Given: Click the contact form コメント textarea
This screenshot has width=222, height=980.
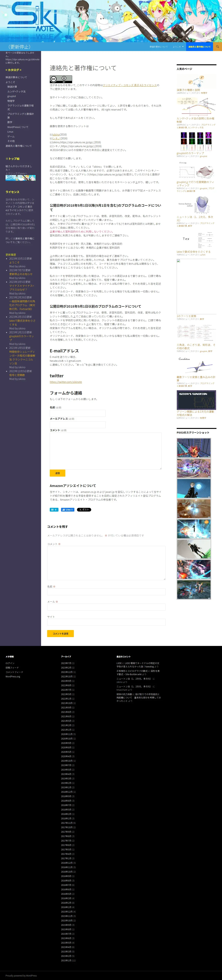Looking at the screenshot, I should click(106, 451).
